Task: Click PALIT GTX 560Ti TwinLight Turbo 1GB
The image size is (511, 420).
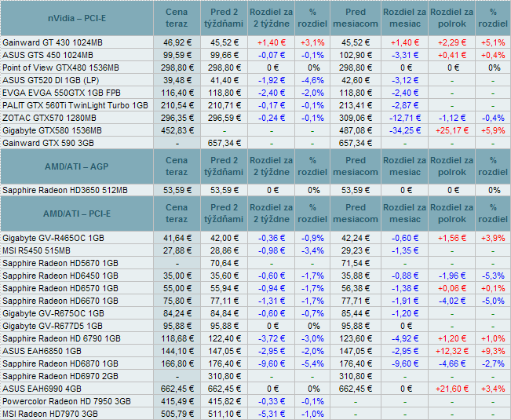Action: [x=75, y=105]
